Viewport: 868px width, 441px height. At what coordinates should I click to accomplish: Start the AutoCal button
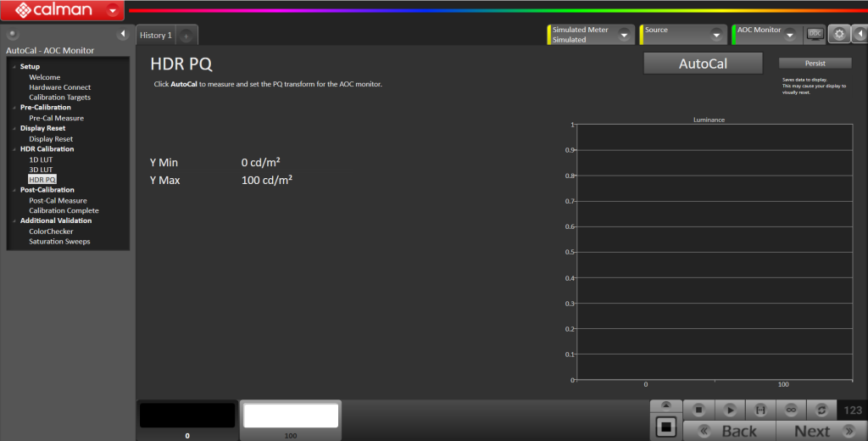[703, 64]
